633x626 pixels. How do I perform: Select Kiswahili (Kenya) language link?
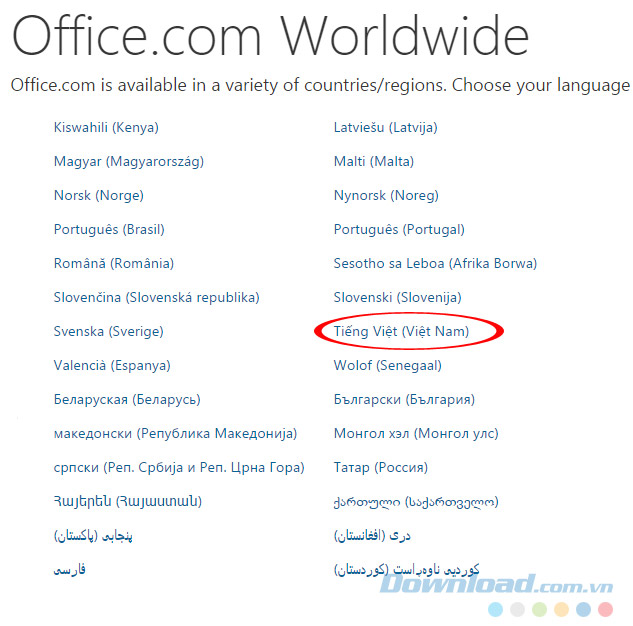(x=106, y=128)
